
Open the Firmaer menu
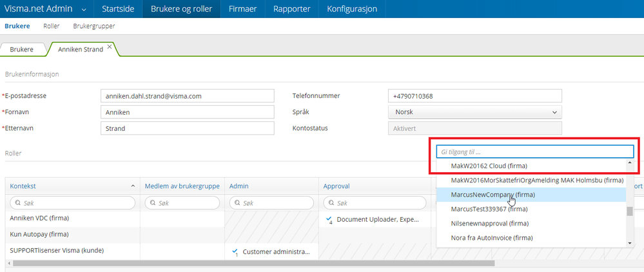click(x=243, y=8)
